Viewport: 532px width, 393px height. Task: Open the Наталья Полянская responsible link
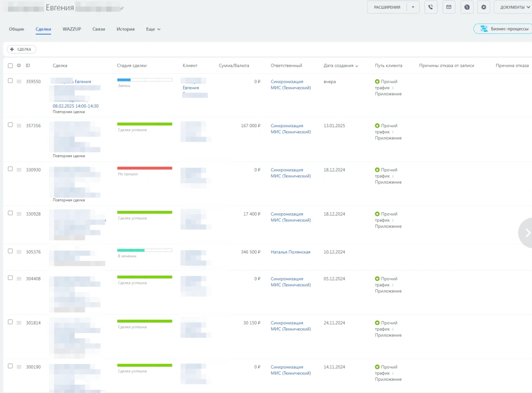(x=291, y=252)
